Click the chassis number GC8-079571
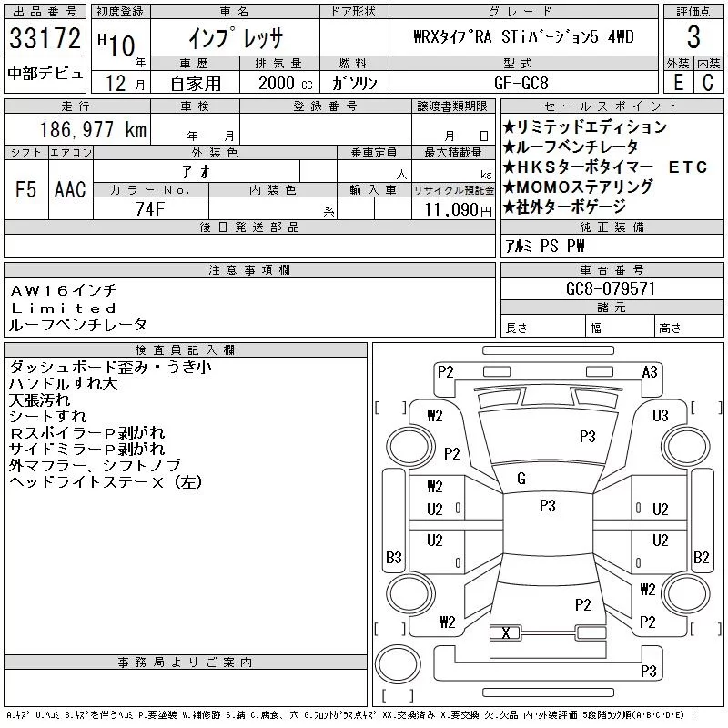Screen dimensions: 728x728 (x=611, y=288)
